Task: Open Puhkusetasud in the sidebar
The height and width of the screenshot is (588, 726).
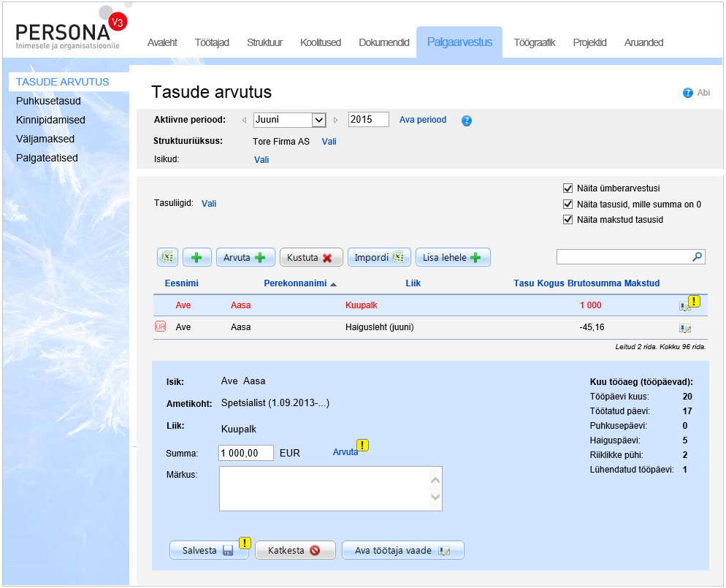Action: coord(48,101)
